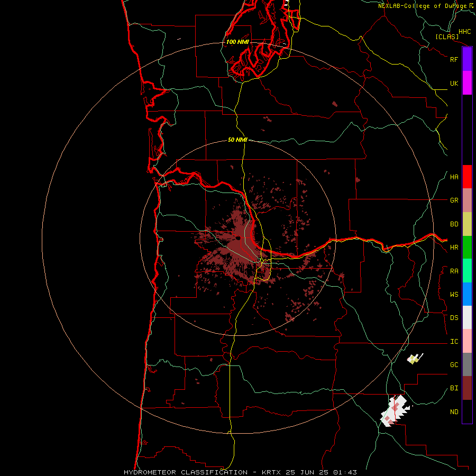Click the GC gray legend swatch

point(467,364)
